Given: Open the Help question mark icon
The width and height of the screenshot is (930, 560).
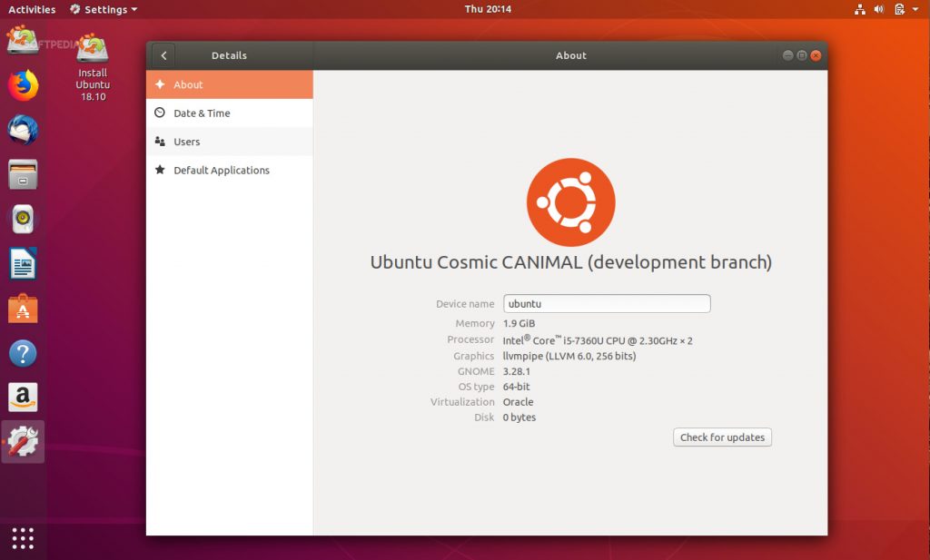Looking at the screenshot, I should [x=24, y=353].
